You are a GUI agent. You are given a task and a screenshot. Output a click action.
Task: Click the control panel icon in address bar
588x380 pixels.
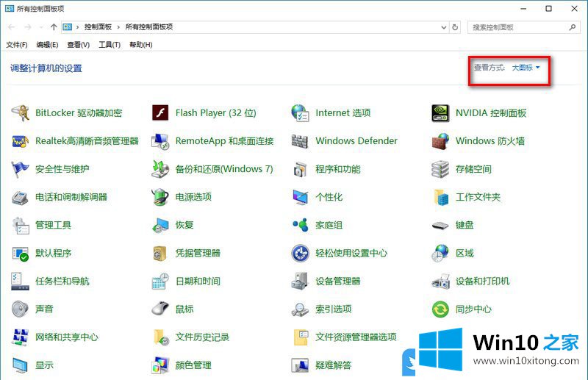click(68, 27)
